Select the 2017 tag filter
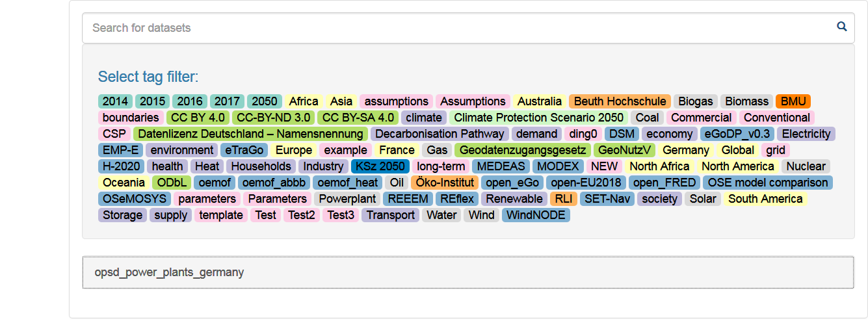Screen dimensions: 868x332 click(227, 101)
